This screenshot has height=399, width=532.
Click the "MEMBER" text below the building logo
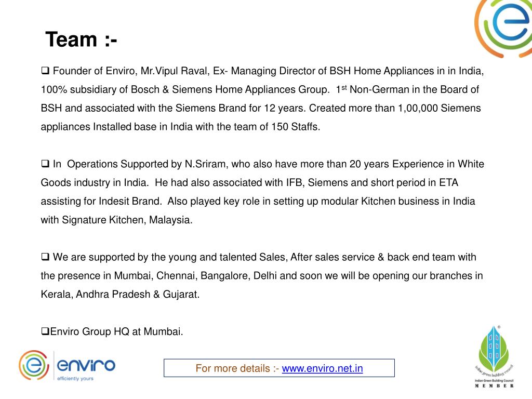click(x=494, y=385)
